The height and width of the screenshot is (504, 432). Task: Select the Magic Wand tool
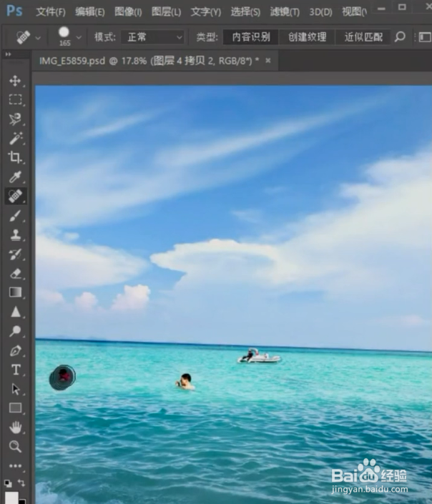pyautogui.click(x=15, y=138)
